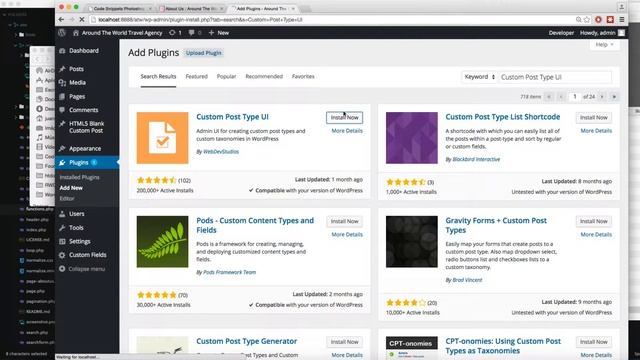The height and width of the screenshot is (360, 640).
Task: Open HTML5 Blank Custom Post menu
Action: click(87, 127)
